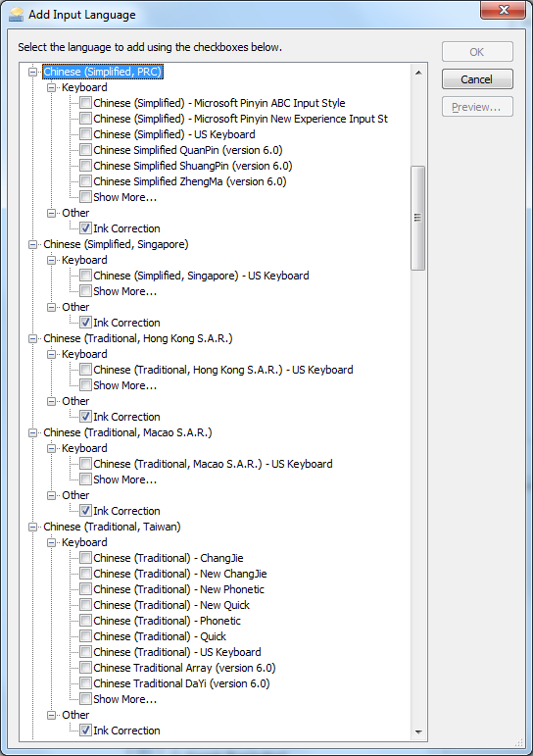Select Chinese (Simplified, Singapore) tree item
Screen dimensions: 533x756
(x=116, y=244)
